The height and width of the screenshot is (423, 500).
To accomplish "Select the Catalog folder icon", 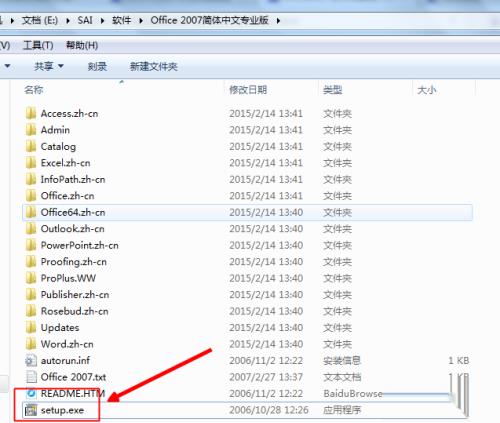I will tap(31, 146).
